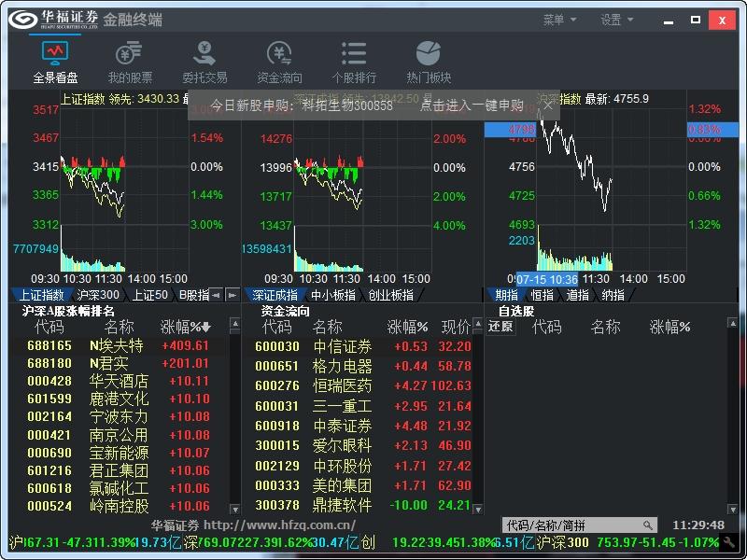Select row 300378 鼎捷软件
Viewport: 747px width, 560px height.
click(359, 505)
